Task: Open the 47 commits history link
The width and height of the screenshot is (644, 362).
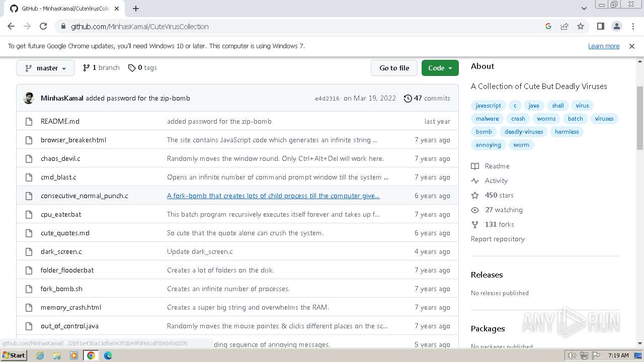Action: [x=427, y=98]
